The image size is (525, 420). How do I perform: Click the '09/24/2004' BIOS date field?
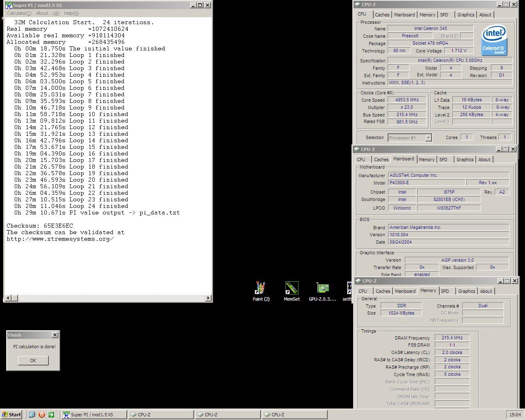pos(448,242)
